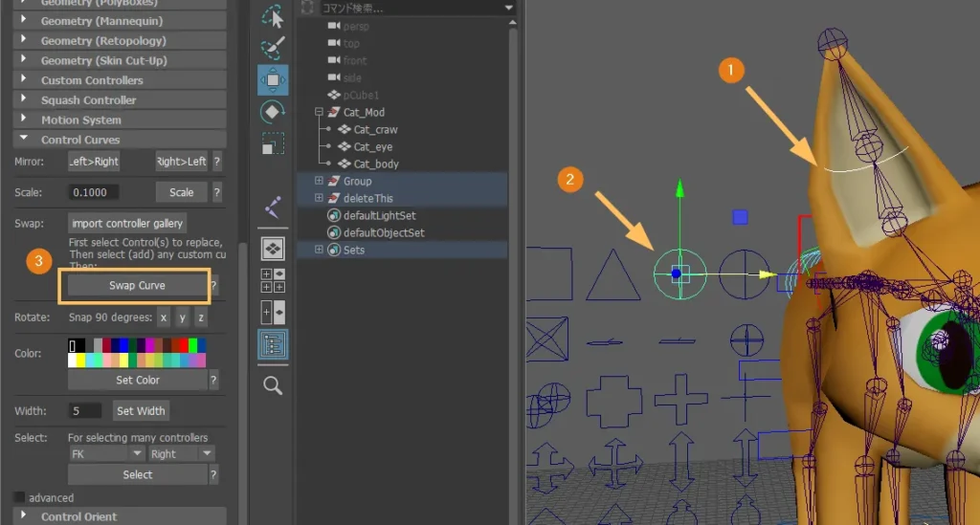Click the Swap Curve button
Viewport: 980px width, 525px height.
pyautogui.click(x=136, y=285)
